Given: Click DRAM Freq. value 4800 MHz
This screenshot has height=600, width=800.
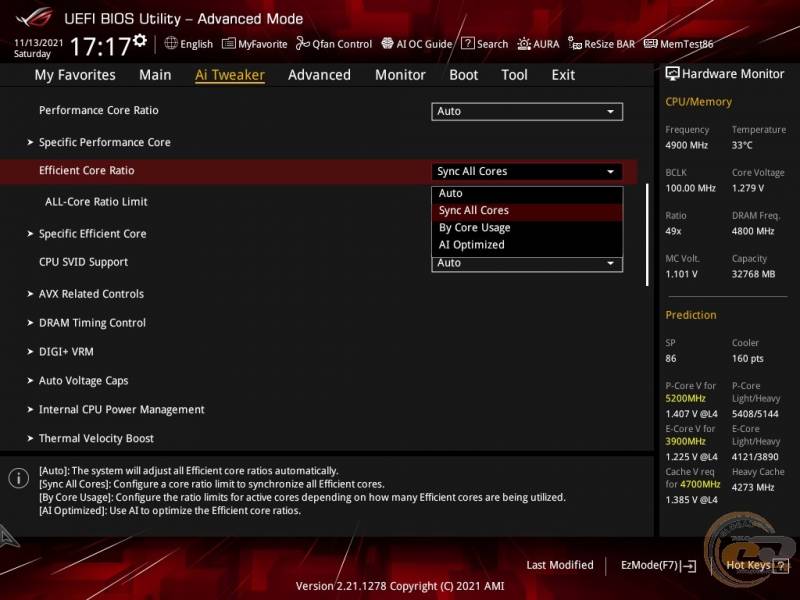Looking at the screenshot, I should [753, 231].
